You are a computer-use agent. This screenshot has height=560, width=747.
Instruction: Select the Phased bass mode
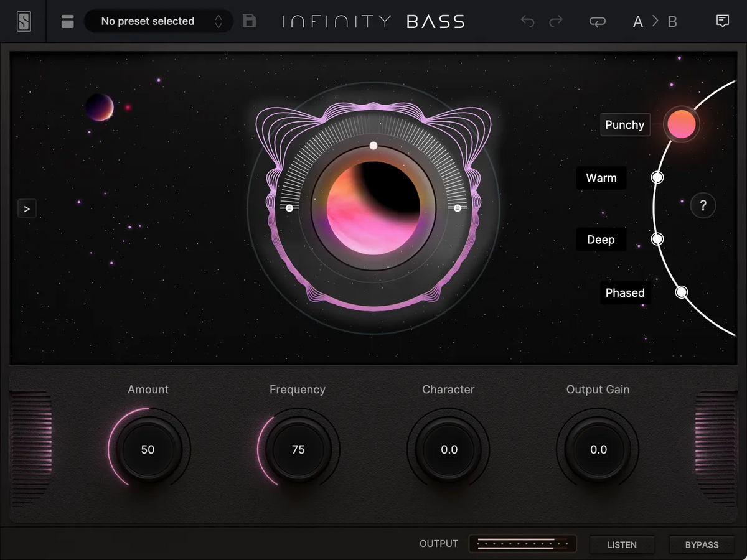(624, 292)
